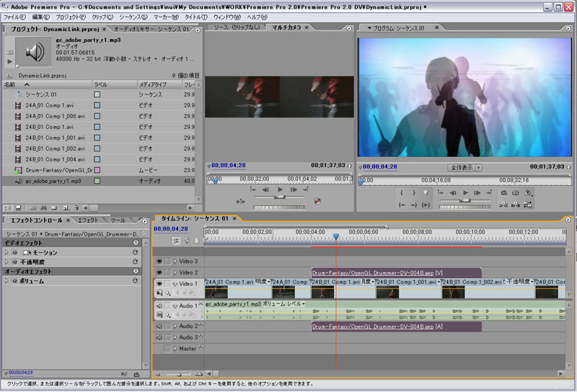Reset the volume effect in Effect Controls
The image size is (577, 392).
136,281
